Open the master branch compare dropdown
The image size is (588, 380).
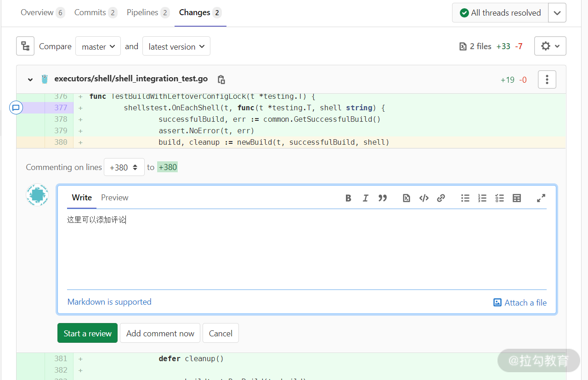98,46
